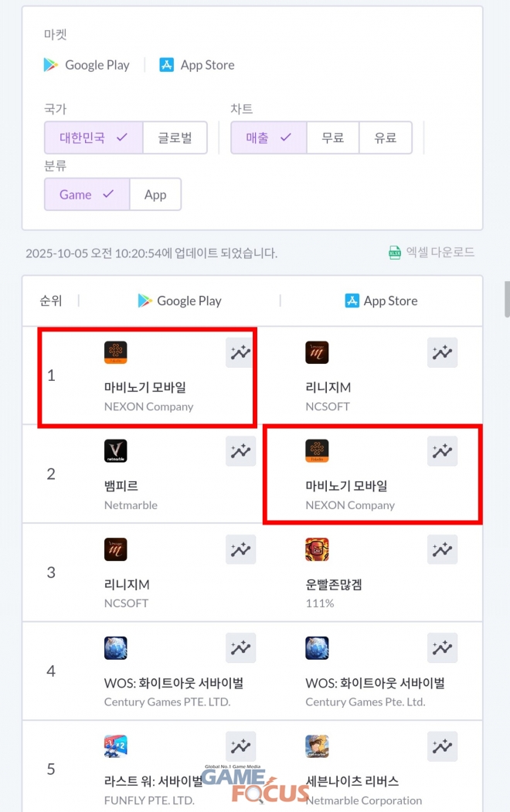Select 글로벌 country option

pyautogui.click(x=175, y=138)
